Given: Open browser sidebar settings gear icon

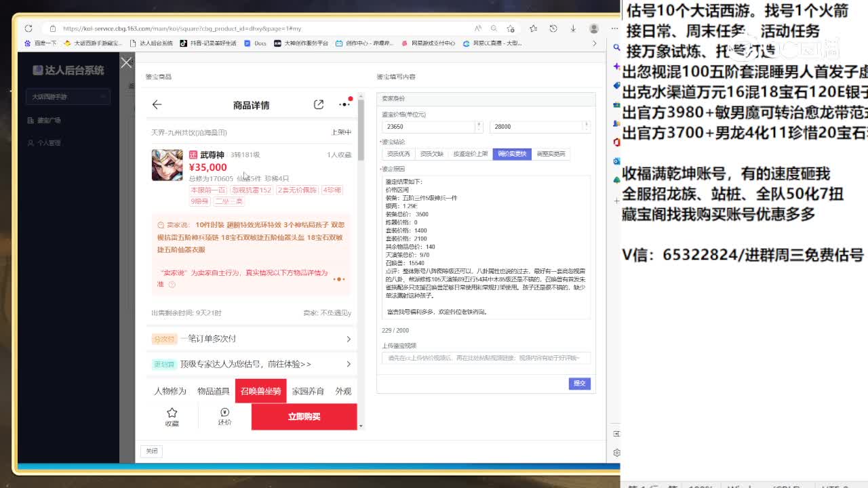Looking at the screenshot, I should click(616, 453).
